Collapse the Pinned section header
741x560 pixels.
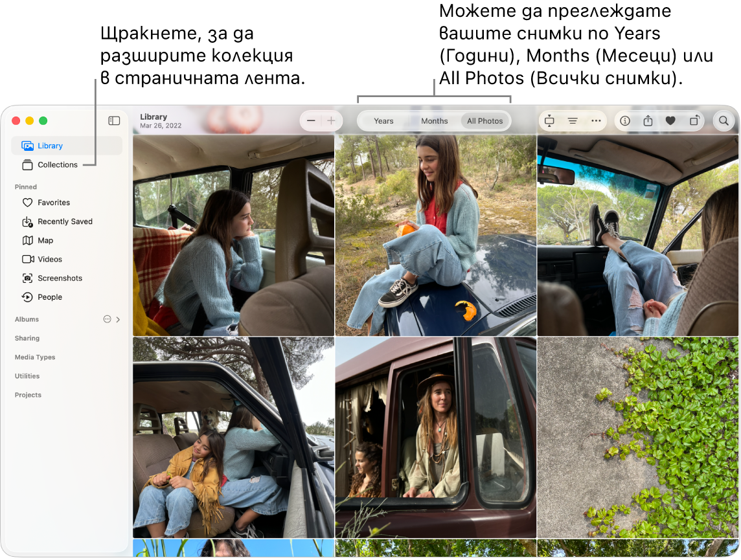tap(25, 187)
